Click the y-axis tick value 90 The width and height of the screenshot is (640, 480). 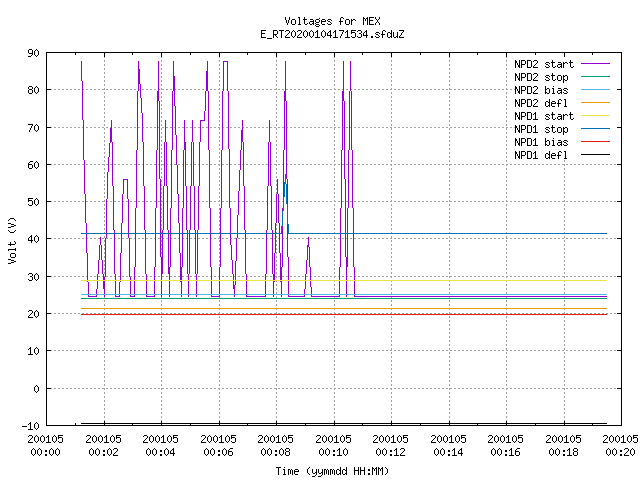33,53
